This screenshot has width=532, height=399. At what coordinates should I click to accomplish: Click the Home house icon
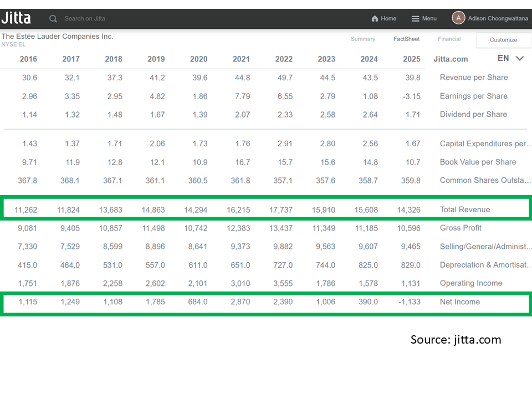(375, 19)
